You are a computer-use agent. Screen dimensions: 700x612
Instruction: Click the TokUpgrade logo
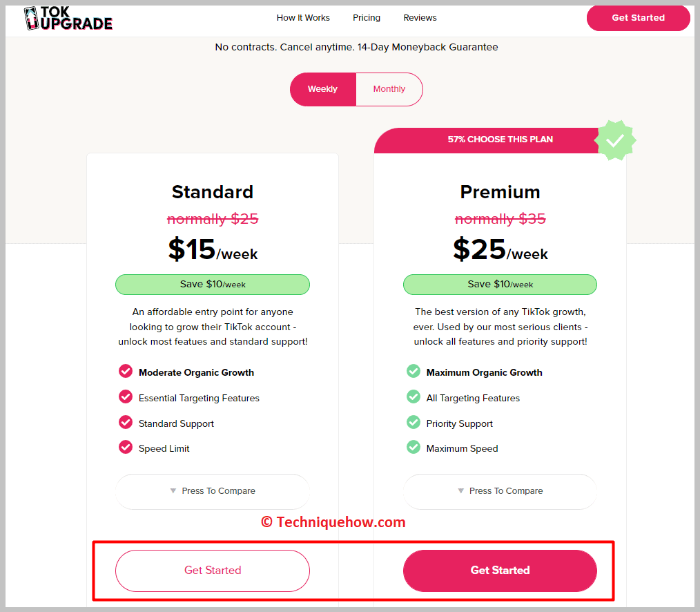click(68, 19)
